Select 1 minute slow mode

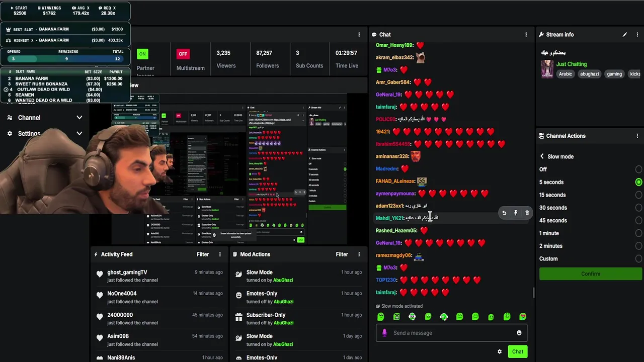coord(638,233)
